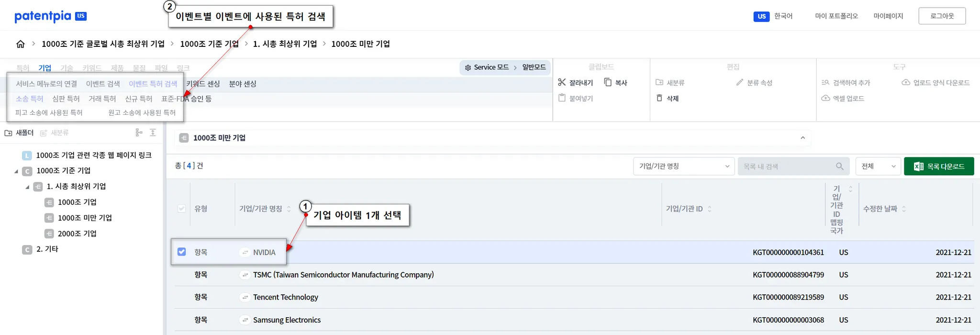Click breadcrumb 1. 시총 최상위 기업
980x335 pixels.
pyautogui.click(x=285, y=44)
